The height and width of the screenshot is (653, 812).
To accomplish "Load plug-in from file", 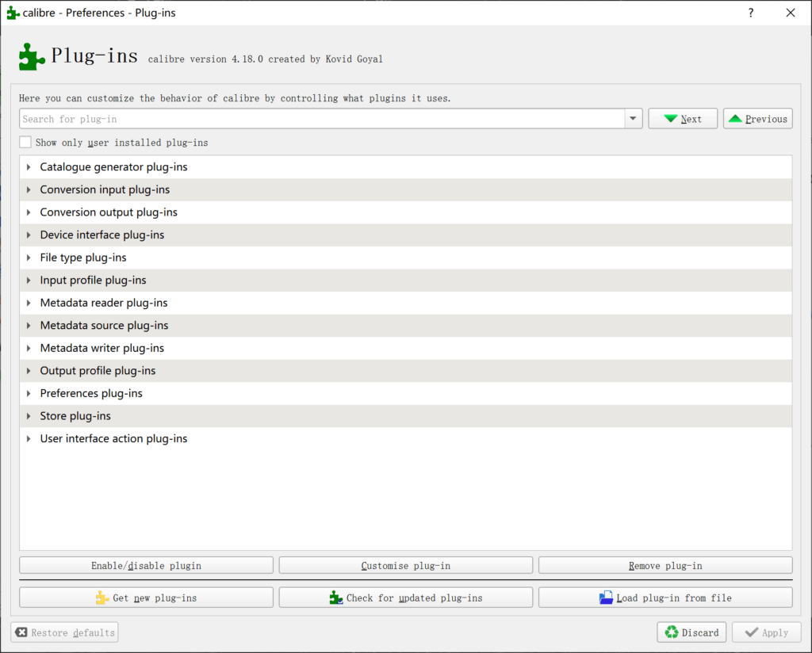I will [665, 598].
